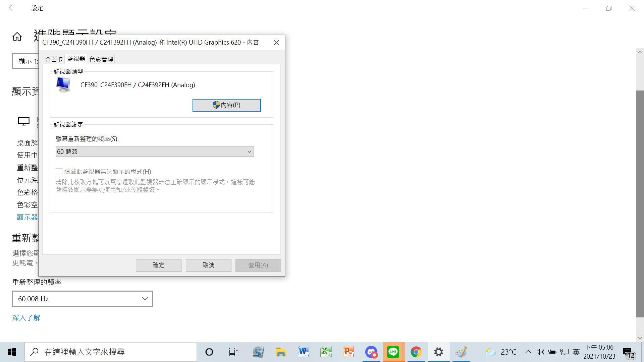Toggle 隱藏此監視器無法顯示的模式 checkbox
Viewport: 644px width, 362px height.
pos(58,172)
